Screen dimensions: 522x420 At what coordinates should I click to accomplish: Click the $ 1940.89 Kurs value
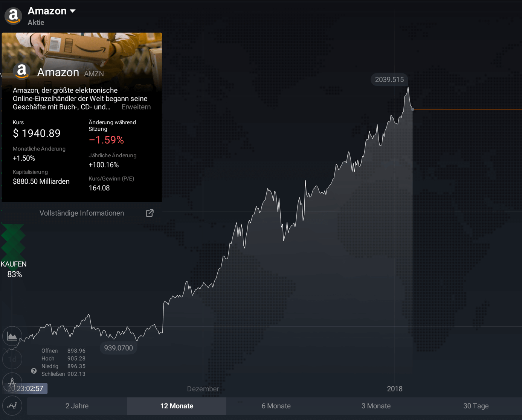coord(37,133)
